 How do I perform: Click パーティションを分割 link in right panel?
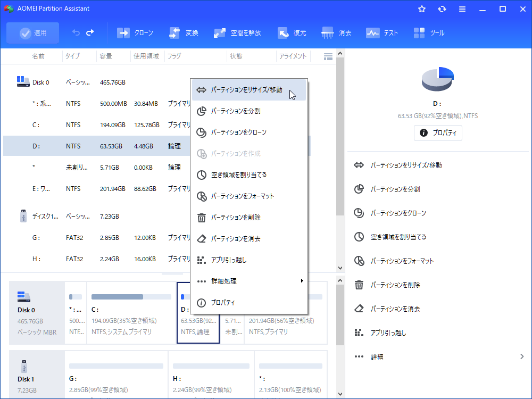pos(395,189)
